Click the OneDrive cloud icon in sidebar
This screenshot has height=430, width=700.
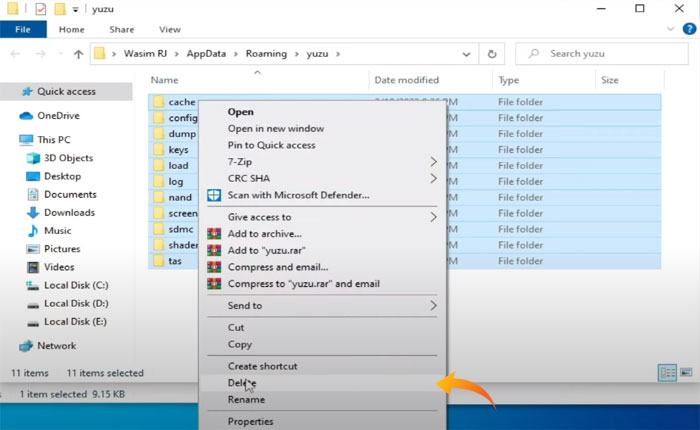(x=27, y=115)
